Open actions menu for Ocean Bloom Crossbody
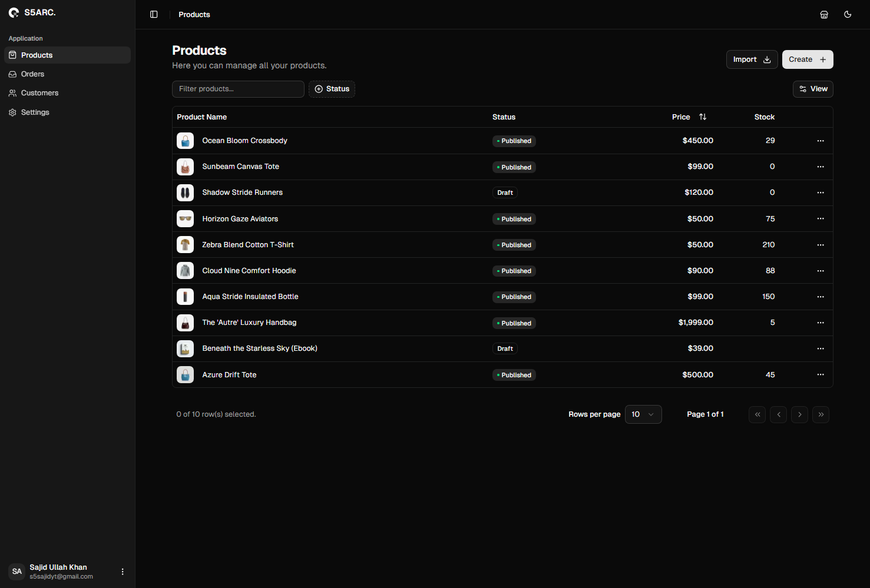870x588 pixels. [x=821, y=141]
